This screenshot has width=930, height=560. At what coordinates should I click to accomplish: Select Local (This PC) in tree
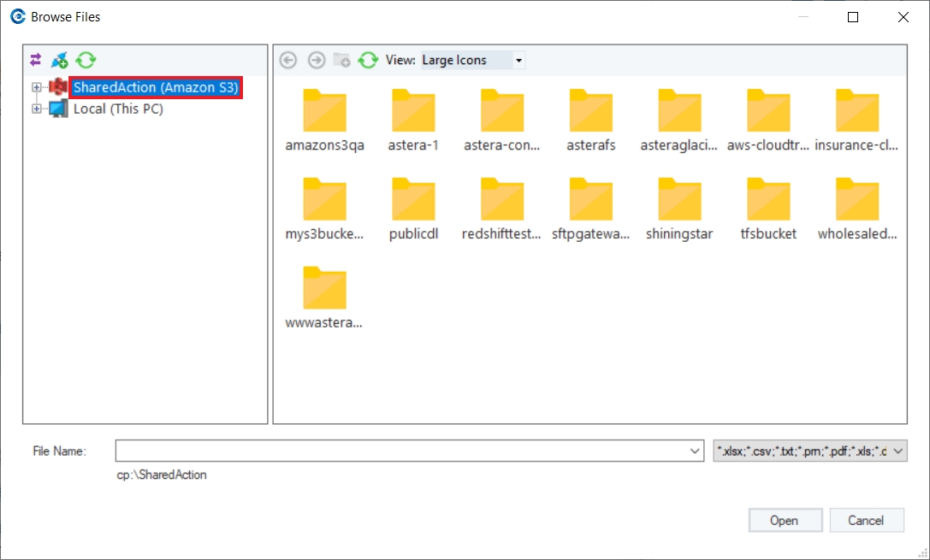coord(118,109)
